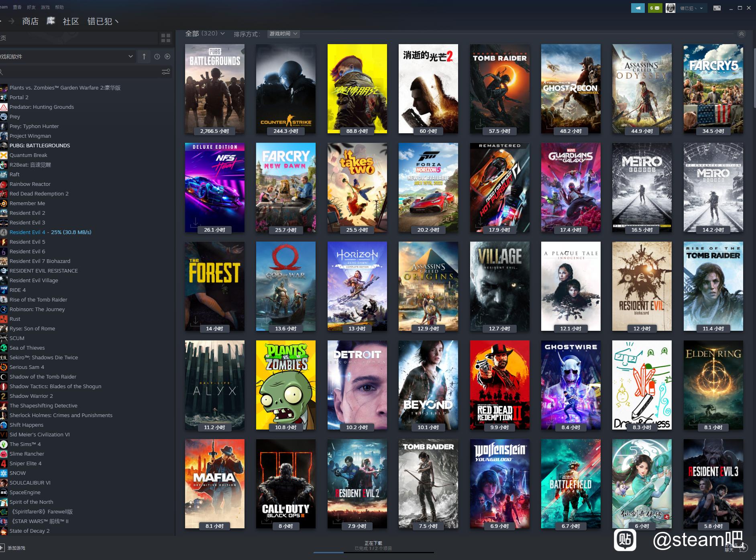Click the user avatar picture
Image resolution: width=756 pixels, height=560 pixels.
pos(670,8)
